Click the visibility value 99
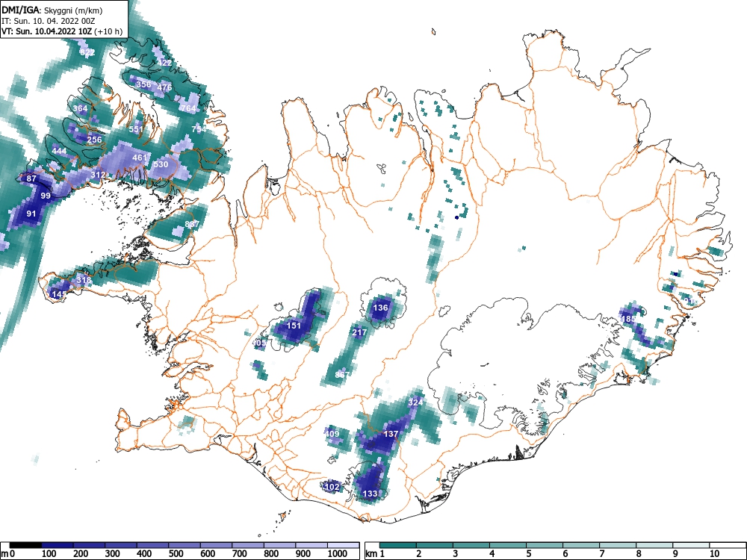The height and width of the screenshot is (560, 747). click(46, 196)
